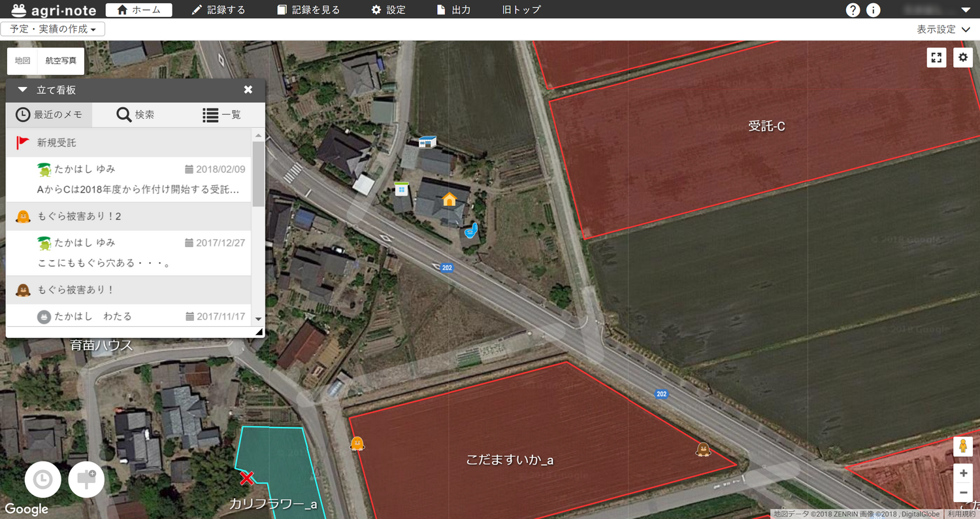Switch map to 地図 view

coord(23,60)
